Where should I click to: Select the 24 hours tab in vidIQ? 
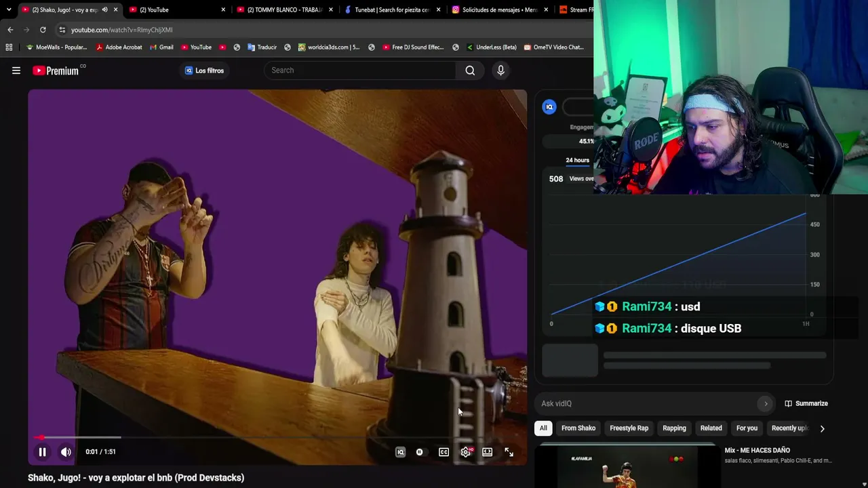578,161
